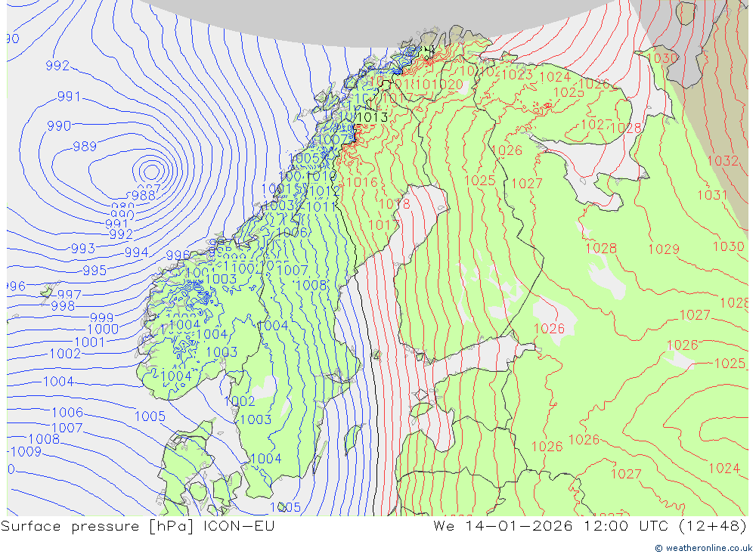Click the blue '989' isobar label

tap(85, 146)
